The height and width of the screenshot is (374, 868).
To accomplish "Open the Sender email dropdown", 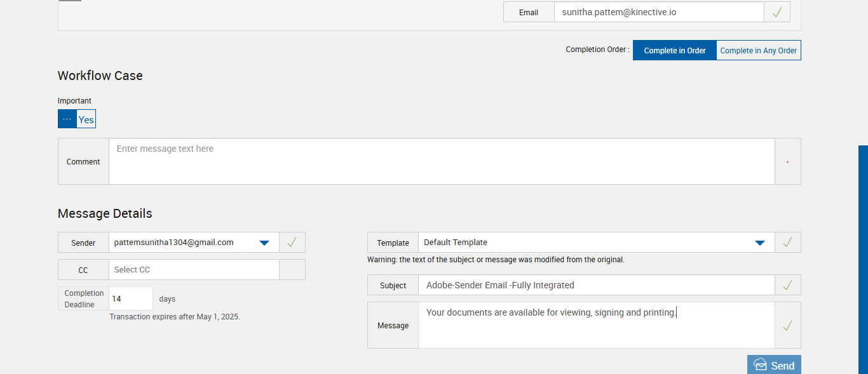I will coord(264,243).
